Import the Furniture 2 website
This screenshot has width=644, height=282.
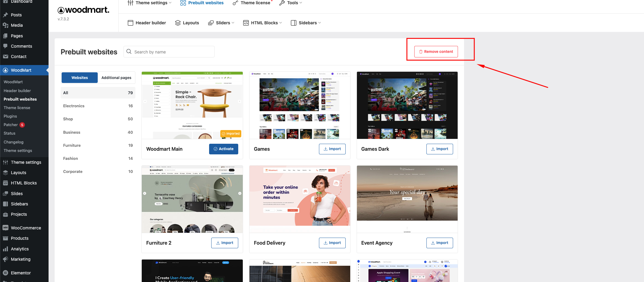pyautogui.click(x=225, y=243)
